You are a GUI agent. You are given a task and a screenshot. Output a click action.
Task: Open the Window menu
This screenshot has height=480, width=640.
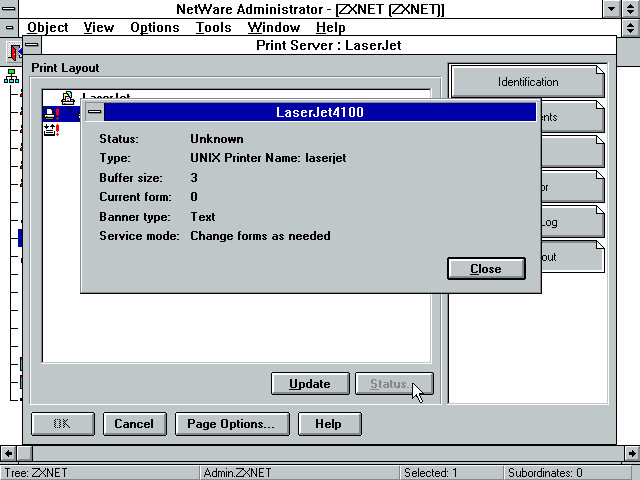pos(273,27)
